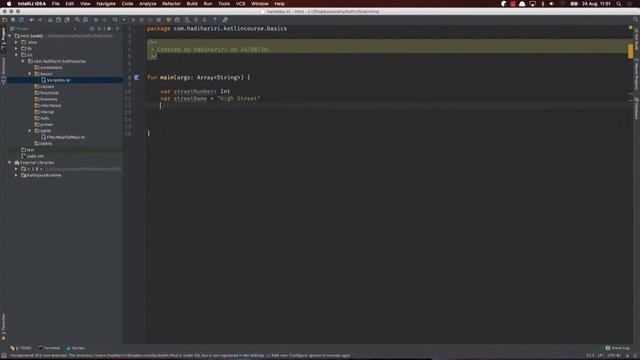This screenshot has width=640, height=360.
Task: Open the Refactor menu
Action: (171, 4)
